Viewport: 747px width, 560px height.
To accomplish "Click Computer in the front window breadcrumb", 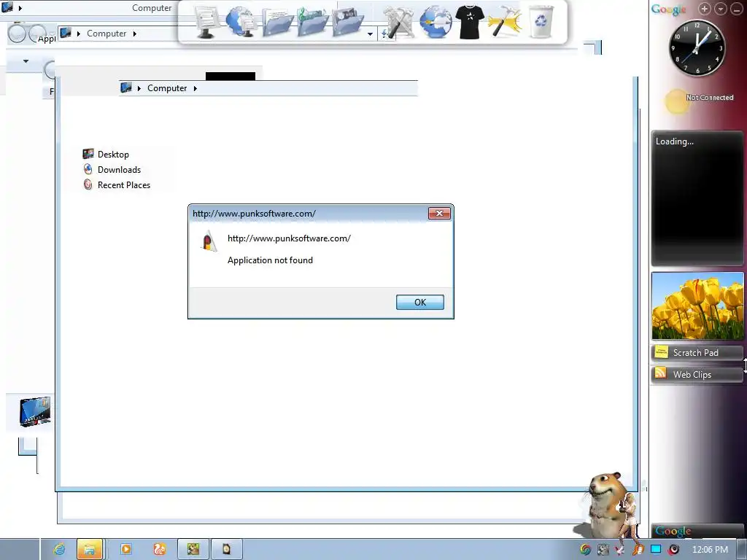I will pos(167,88).
